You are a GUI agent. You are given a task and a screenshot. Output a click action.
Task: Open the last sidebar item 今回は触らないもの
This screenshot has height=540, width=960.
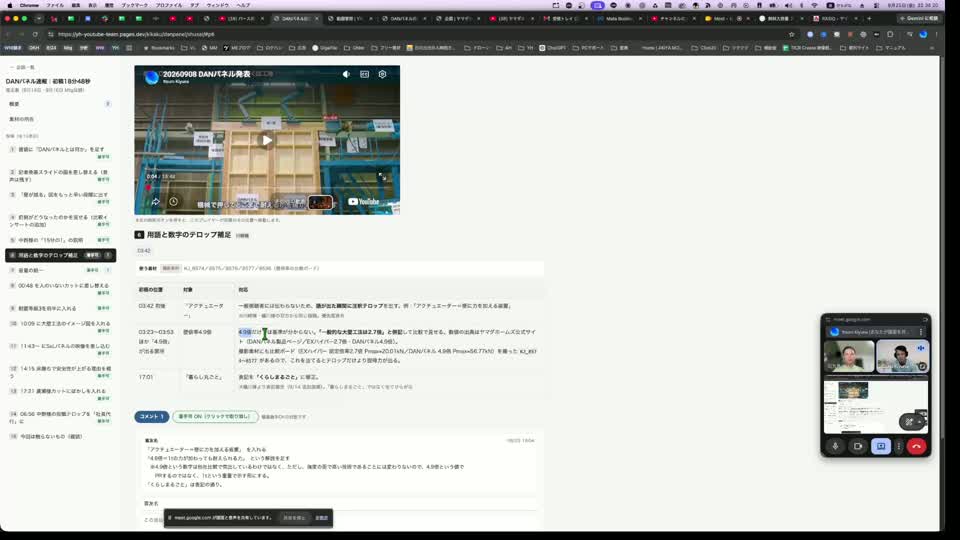coord(59,437)
